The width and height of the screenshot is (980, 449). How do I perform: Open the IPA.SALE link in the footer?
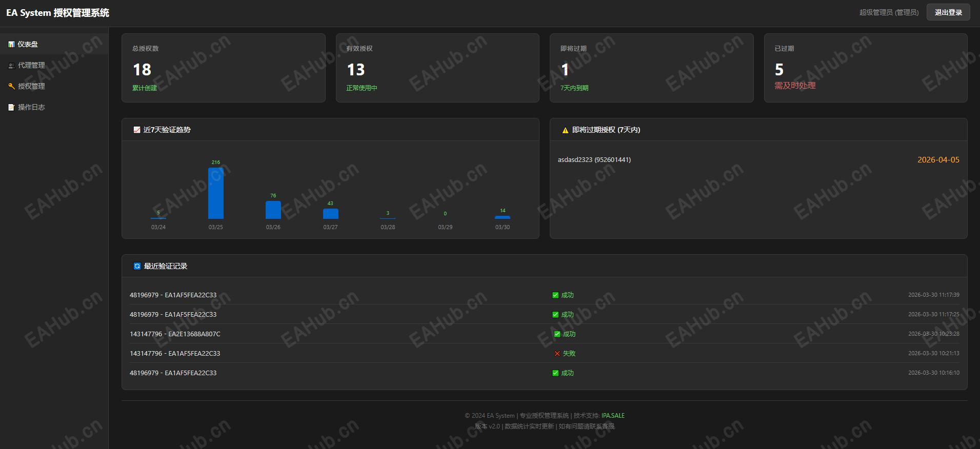coord(613,416)
